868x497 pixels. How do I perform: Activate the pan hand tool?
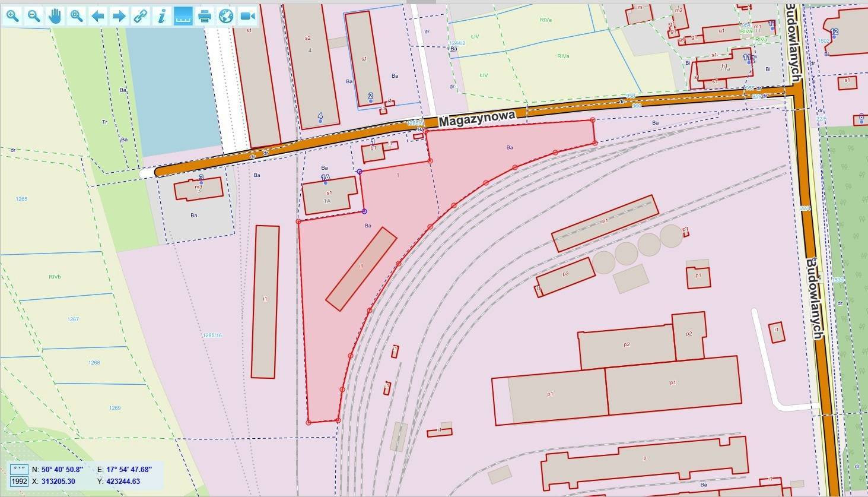(x=55, y=16)
